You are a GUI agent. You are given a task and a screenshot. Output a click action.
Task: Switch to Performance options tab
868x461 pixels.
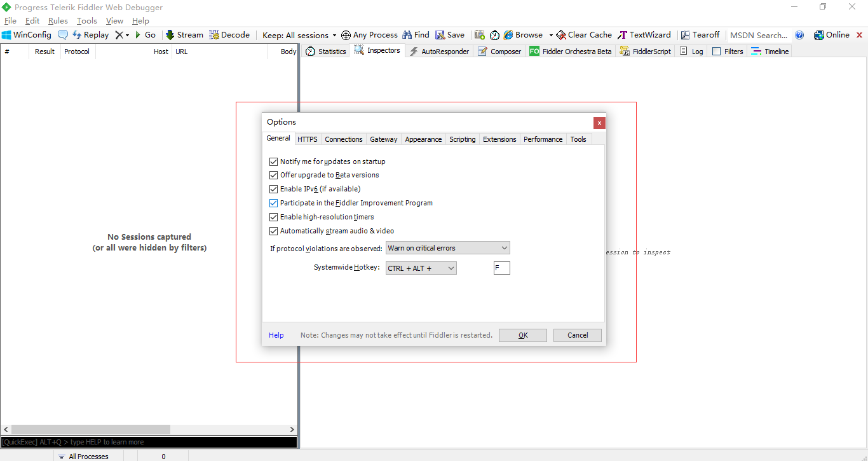pos(543,139)
